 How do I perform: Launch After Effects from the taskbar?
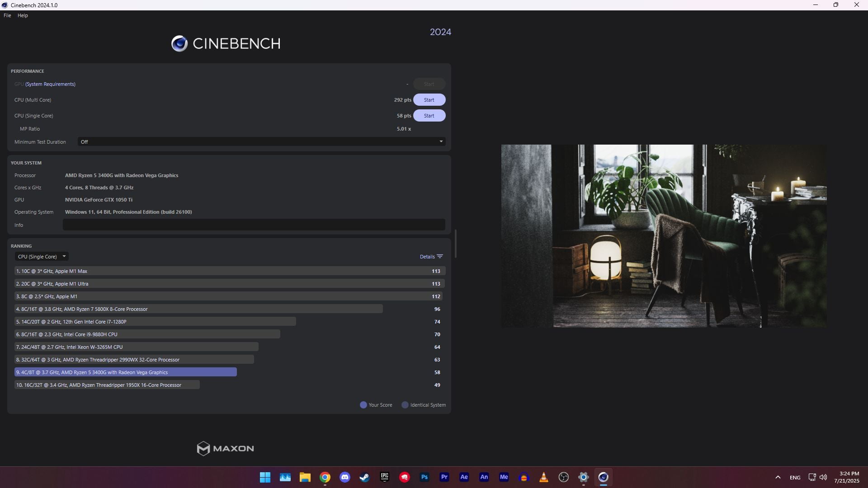pos(464,477)
